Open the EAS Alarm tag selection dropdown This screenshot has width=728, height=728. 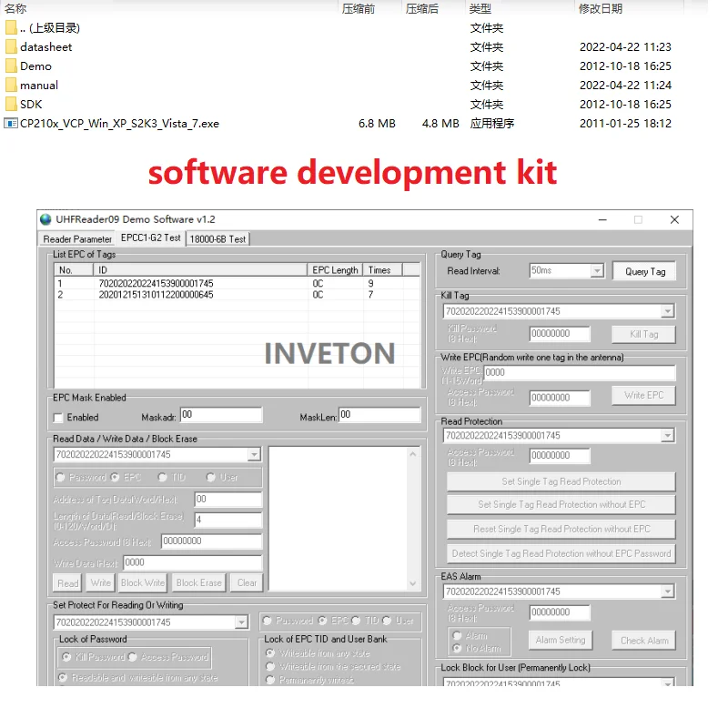[x=667, y=591]
